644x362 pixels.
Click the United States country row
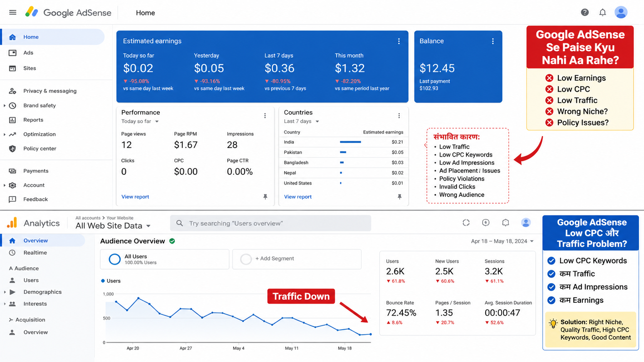344,183
